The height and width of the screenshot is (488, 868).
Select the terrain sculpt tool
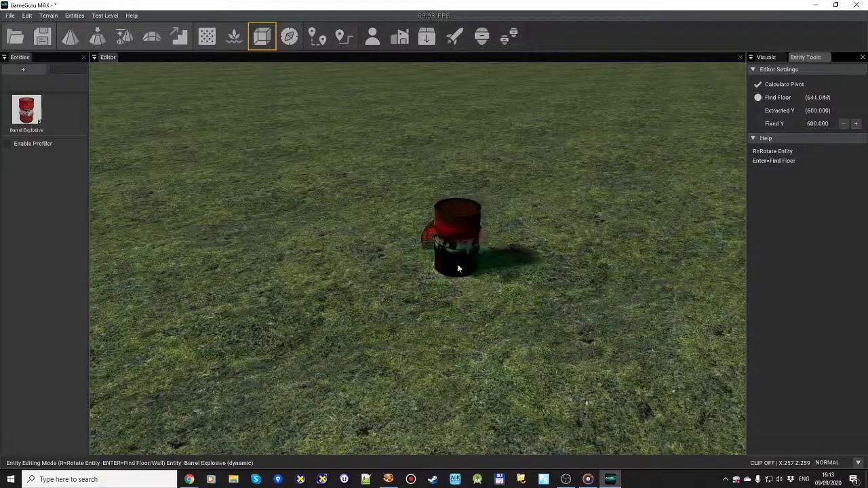click(71, 37)
